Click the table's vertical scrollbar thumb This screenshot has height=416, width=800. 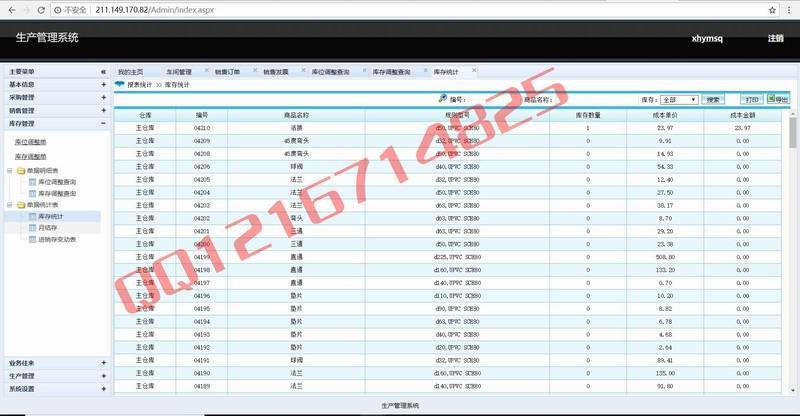792,132
